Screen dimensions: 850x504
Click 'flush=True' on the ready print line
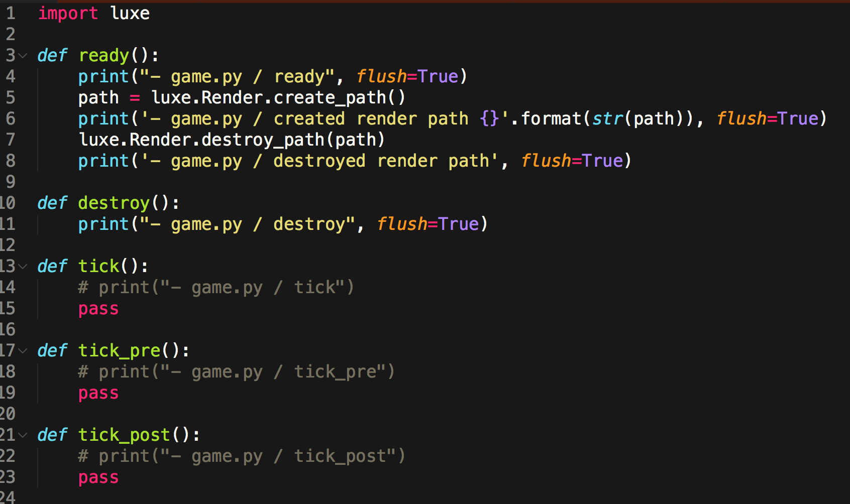point(407,76)
